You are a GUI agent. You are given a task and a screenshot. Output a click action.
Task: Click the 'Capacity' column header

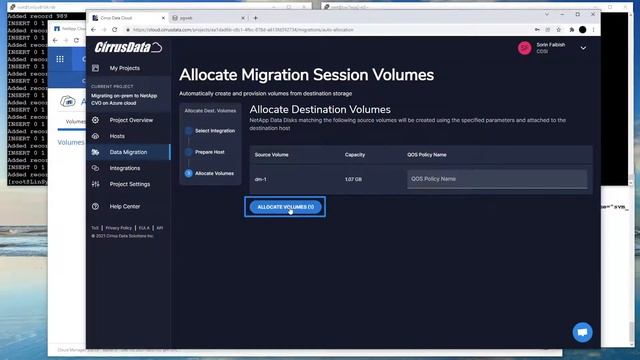tap(355, 155)
